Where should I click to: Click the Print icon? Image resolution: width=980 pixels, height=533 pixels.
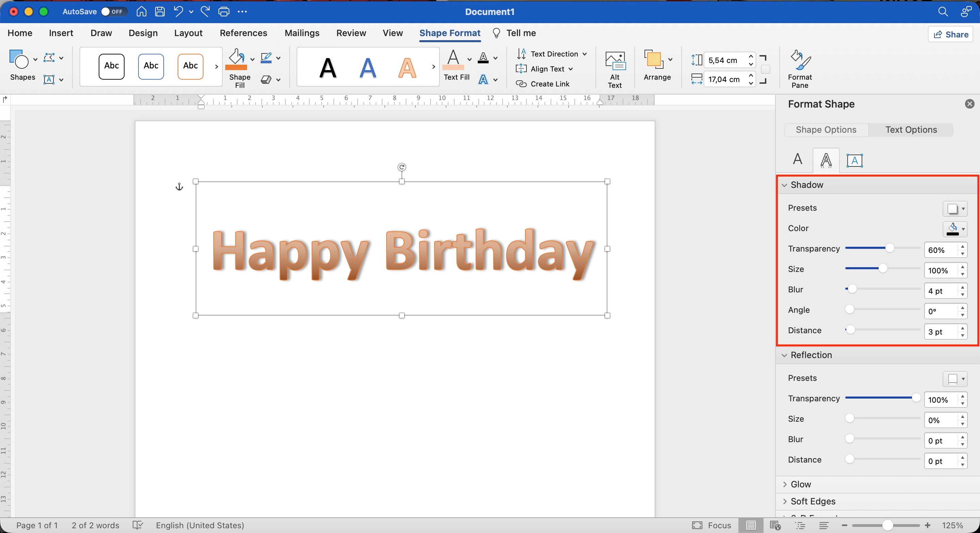(224, 12)
